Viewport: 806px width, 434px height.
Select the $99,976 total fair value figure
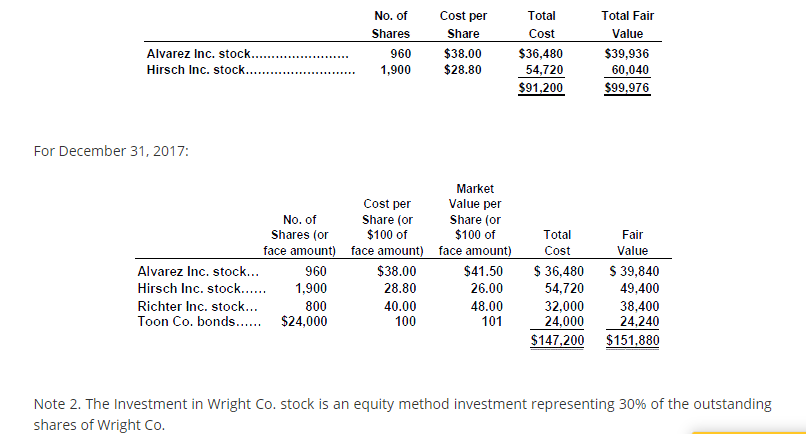pos(627,88)
